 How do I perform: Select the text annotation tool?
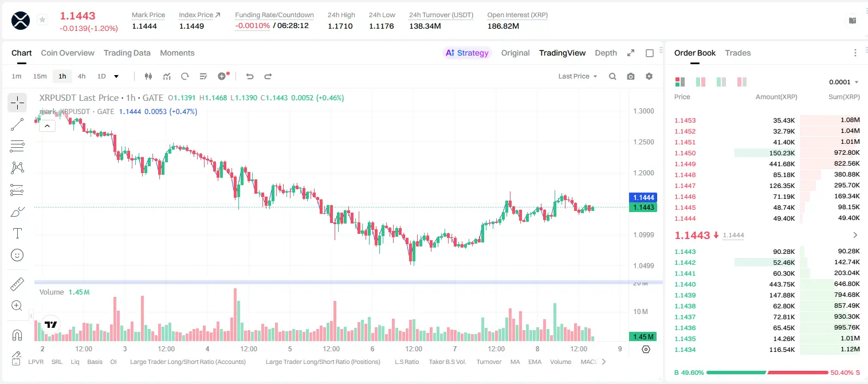[17, 233]
